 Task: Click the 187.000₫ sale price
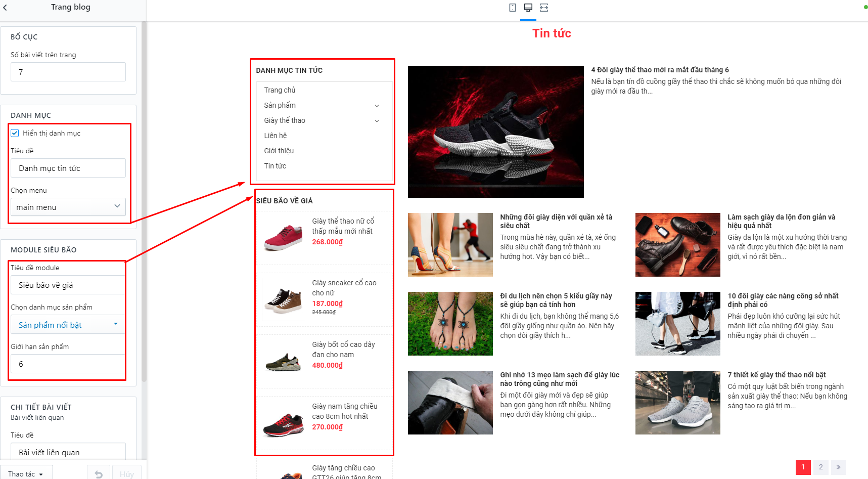click(328, 303)
